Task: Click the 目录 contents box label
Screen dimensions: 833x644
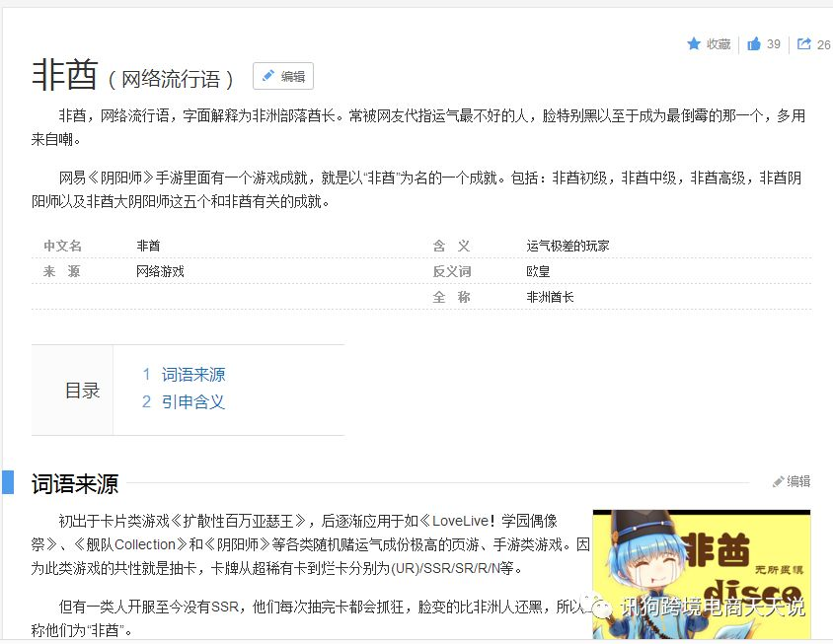Action: point(82,391)
